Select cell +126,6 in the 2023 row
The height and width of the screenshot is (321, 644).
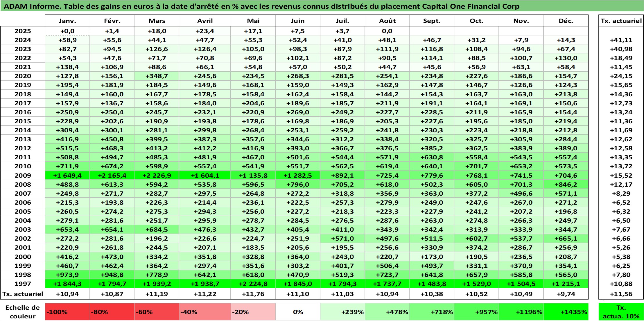157,49
